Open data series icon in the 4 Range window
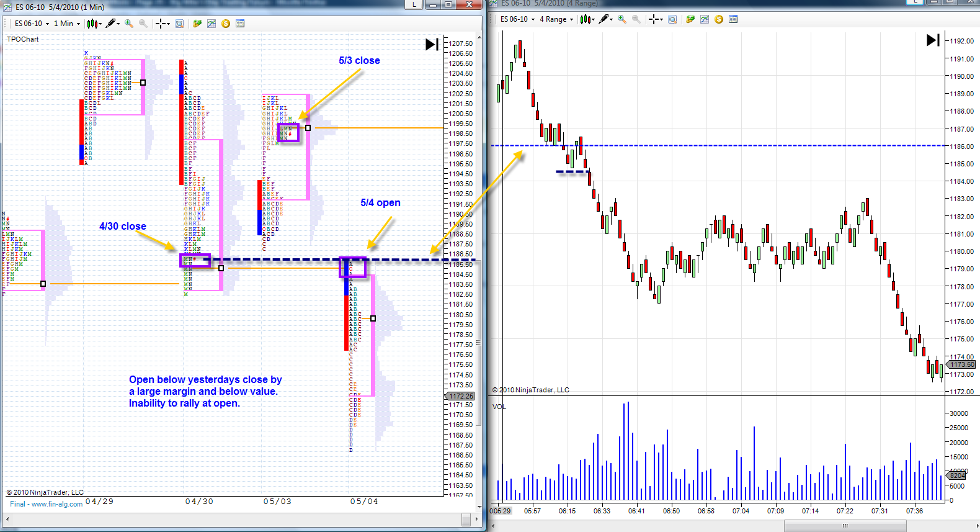The width and height of the screenshot is (980, 532). pyautogui.click(x=690, y=19)
